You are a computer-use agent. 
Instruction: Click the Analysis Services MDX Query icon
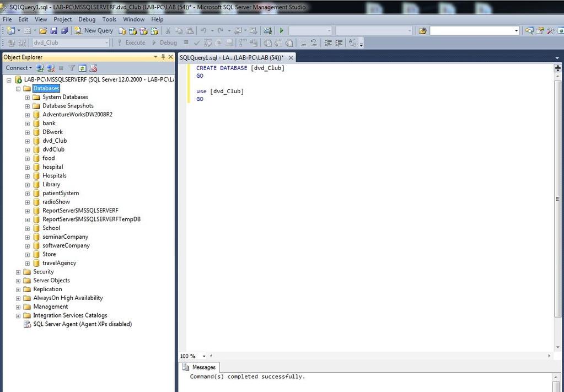[133, 31]
